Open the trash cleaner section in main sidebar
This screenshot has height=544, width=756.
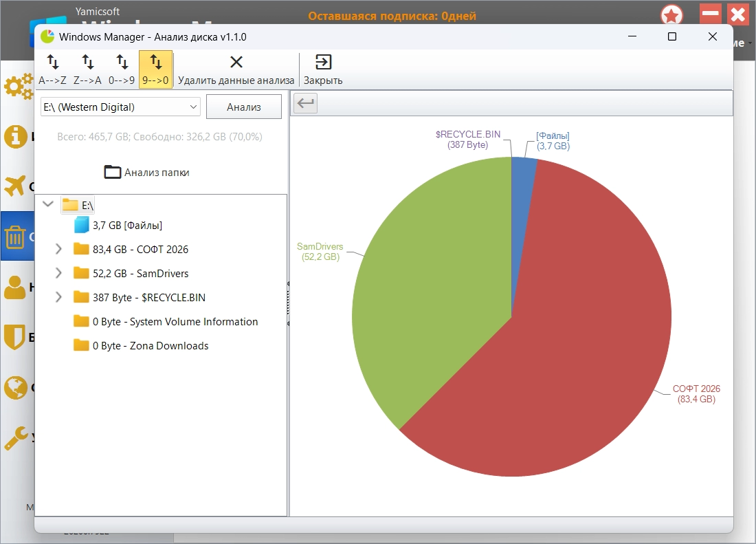click(x=15, y=237)
